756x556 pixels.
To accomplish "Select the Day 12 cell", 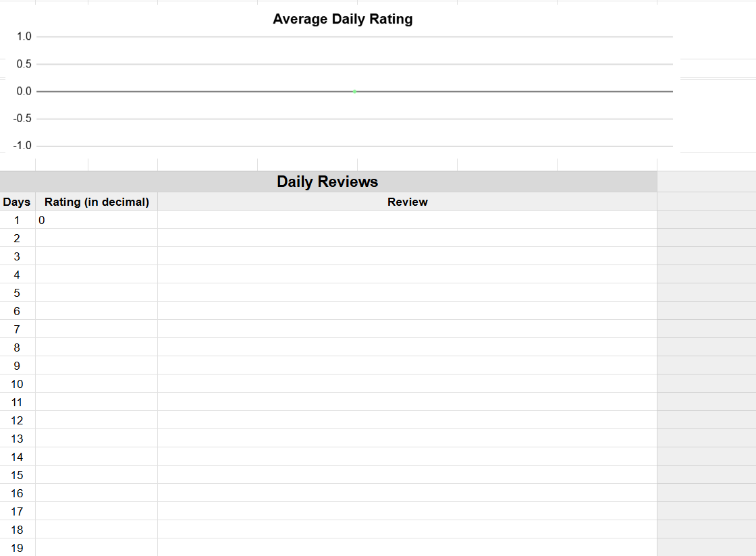I will pos(18,420).
